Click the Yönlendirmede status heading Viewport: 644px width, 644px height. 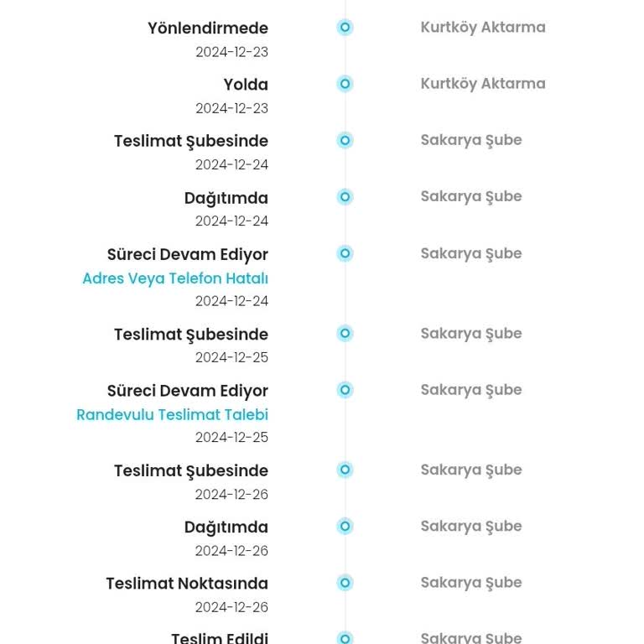208,29
